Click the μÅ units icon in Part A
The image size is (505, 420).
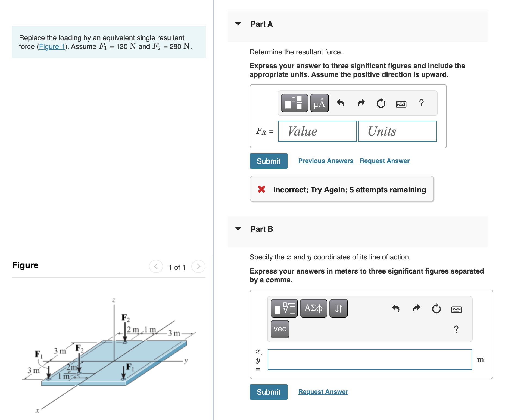point(319,103)
